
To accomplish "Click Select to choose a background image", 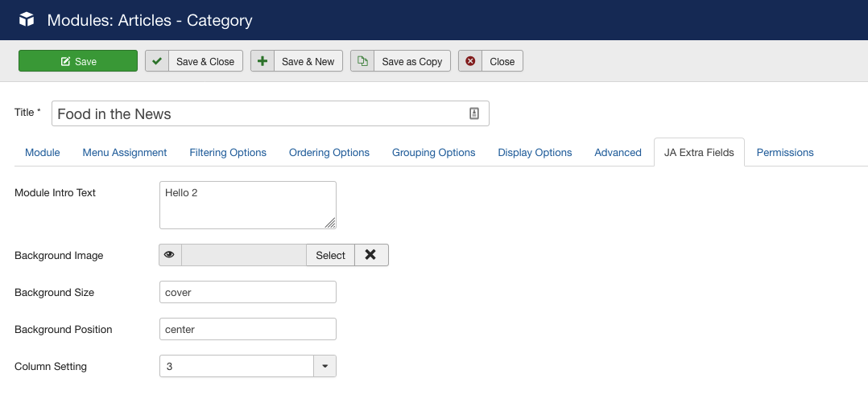I will [x=330, y=255].
